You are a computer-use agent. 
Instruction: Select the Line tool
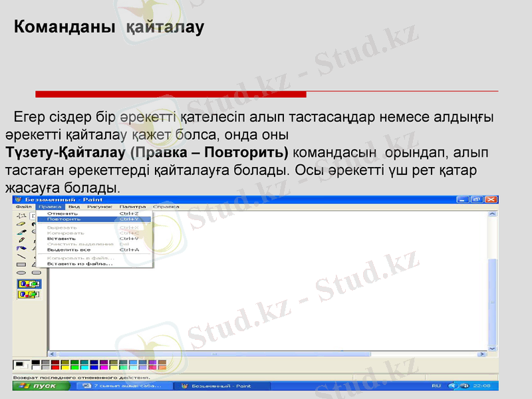[x=20, y=257]
